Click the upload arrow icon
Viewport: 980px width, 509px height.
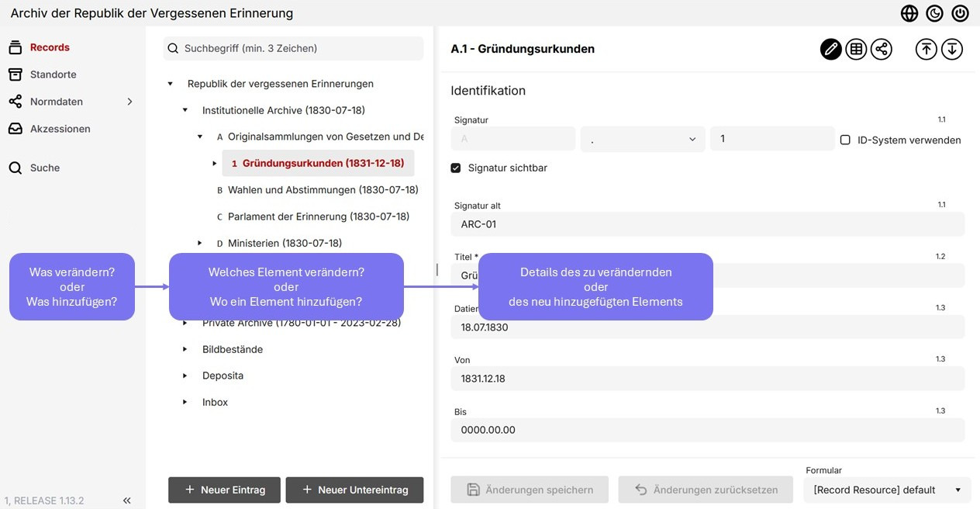tap(926, 49)
